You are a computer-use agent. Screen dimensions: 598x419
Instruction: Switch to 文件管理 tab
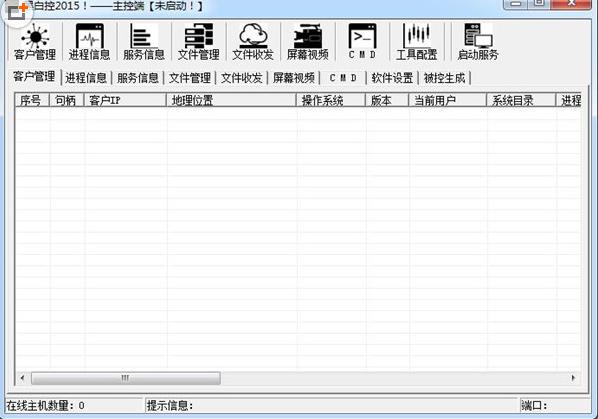tap(190, 78)
